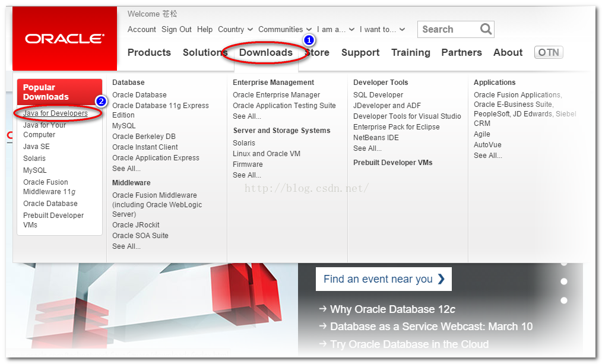Open Oracle Instant Client link
Screen dimensions: 602x364
[x=145, y=147]
